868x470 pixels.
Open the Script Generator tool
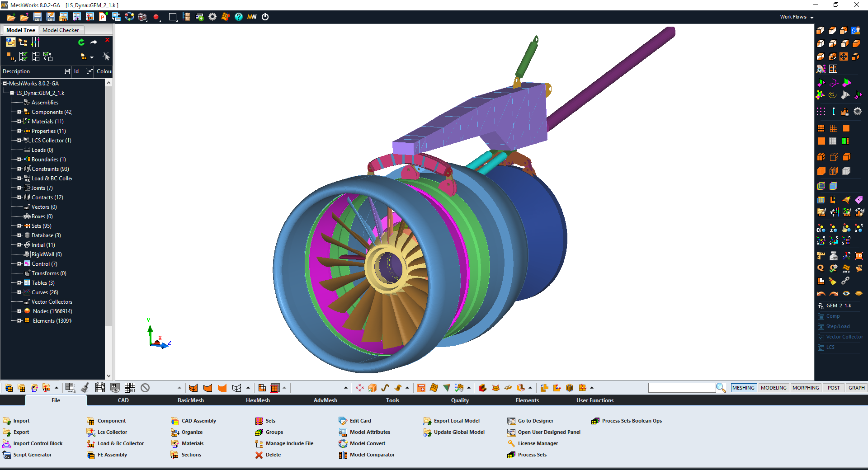[32, 455]
